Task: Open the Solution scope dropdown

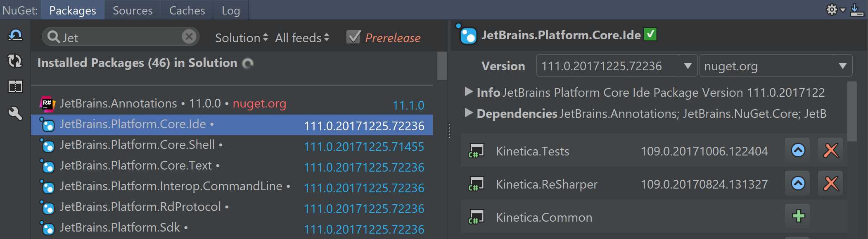Action: 242,38
